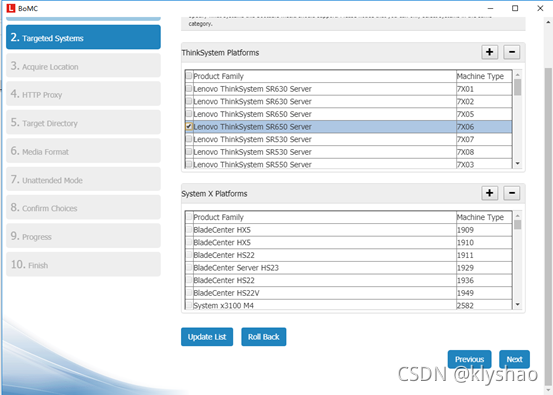Image resolution: width=553 pixels, height=395 pixels.
Task: Go back with the Previous button
Action: (469, 359)
